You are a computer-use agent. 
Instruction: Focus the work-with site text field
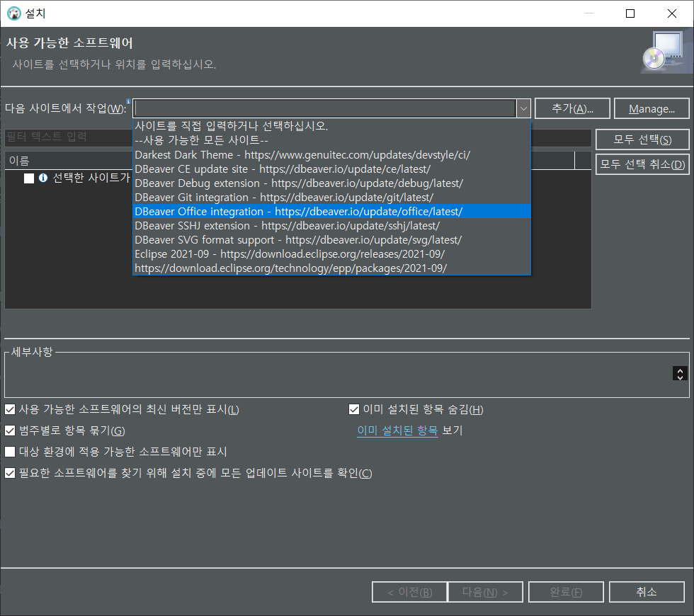pyautogui.click(x=325, y=108)
